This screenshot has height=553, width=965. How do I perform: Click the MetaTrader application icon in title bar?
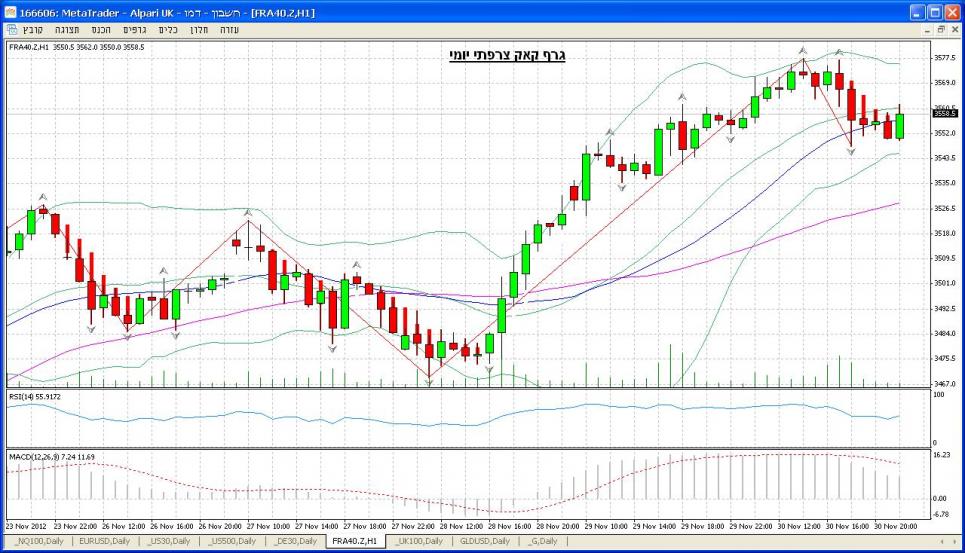pyautogui.click(x=11, y=11)
